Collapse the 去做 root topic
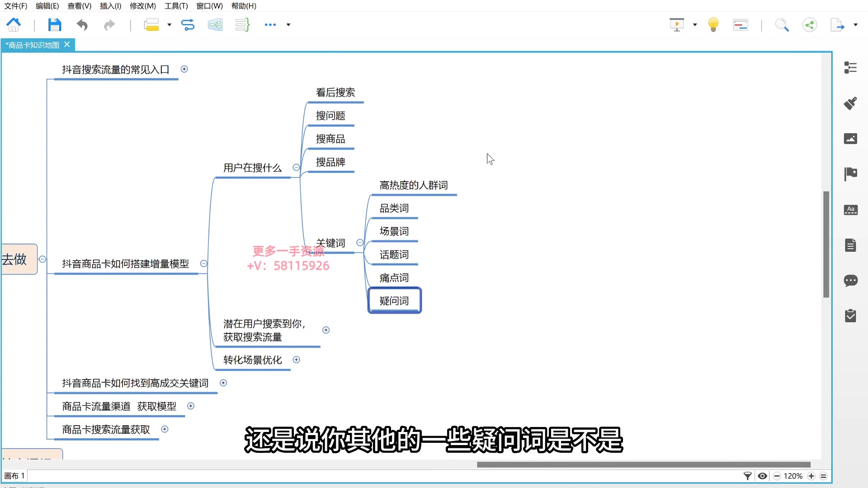Screen dimensions: 868x488 point(42,259)
